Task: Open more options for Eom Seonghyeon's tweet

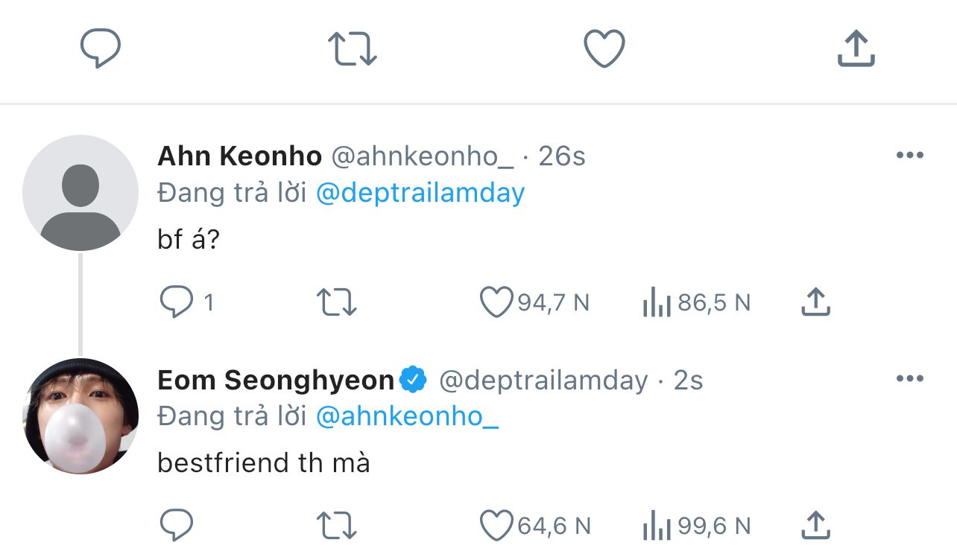Action: click(x=909, y=379)
